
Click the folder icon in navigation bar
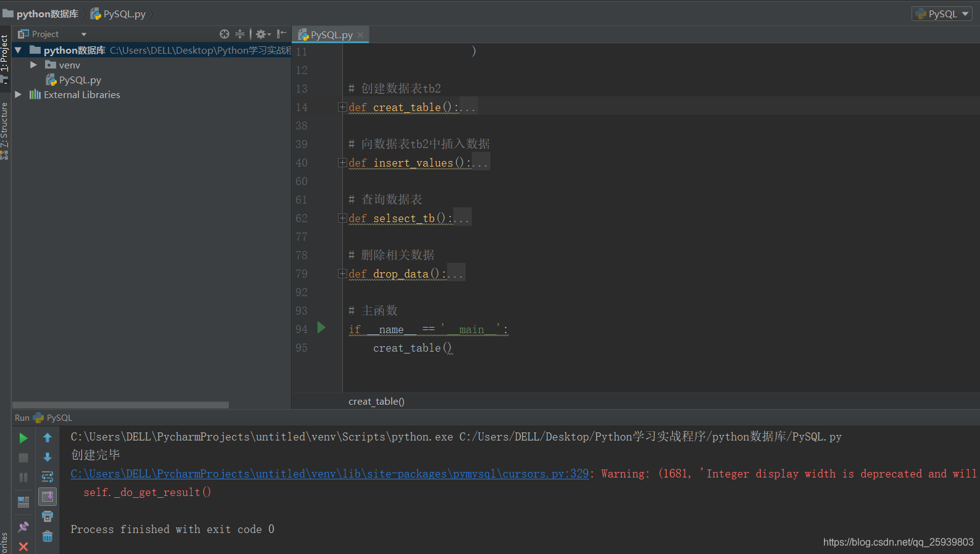click(x=8, y=14)
